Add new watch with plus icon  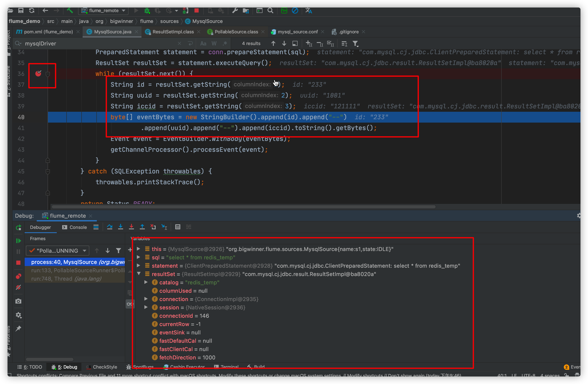(x=130, y=250)
